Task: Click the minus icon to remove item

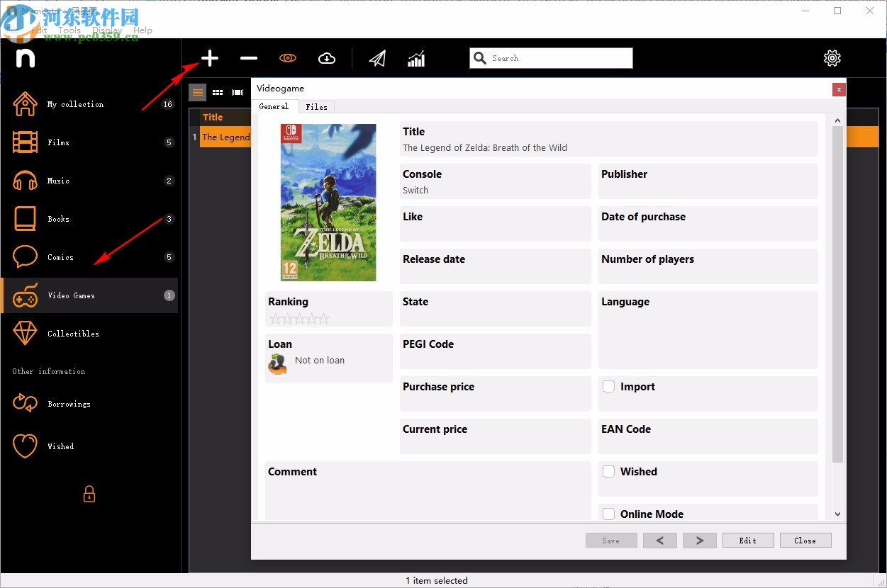Action: click(249, 58)
